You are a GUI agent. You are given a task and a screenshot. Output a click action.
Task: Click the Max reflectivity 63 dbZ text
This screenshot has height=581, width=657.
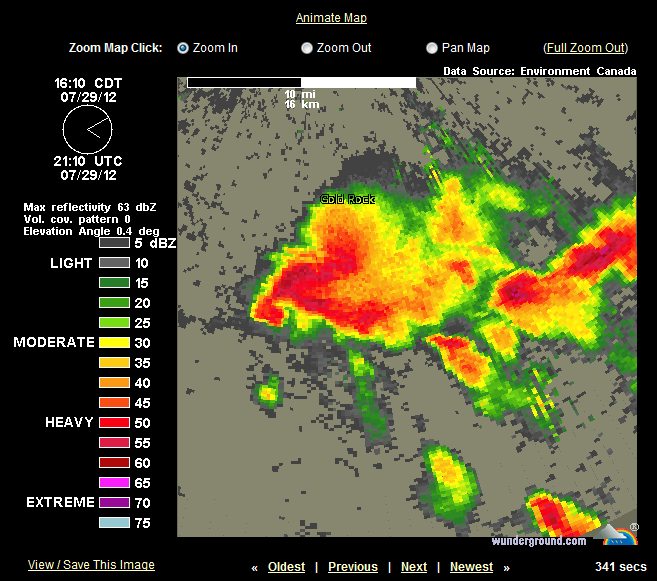coord(90,207)
